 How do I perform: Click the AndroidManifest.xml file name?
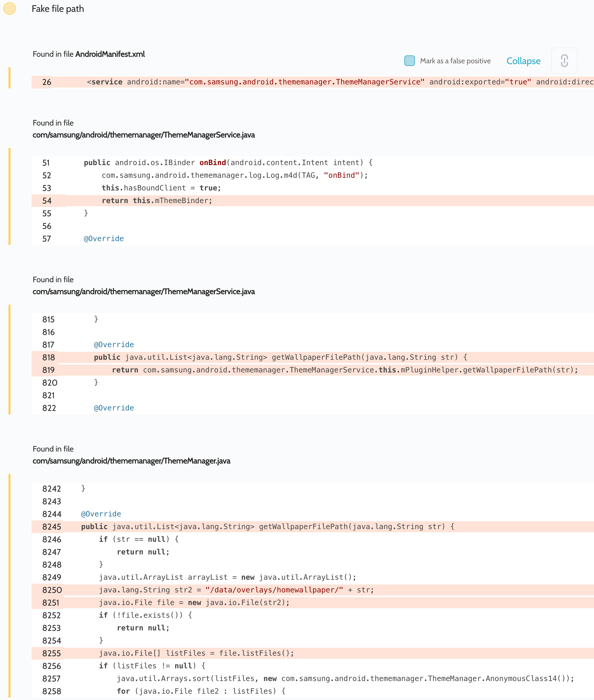(110, 54)
